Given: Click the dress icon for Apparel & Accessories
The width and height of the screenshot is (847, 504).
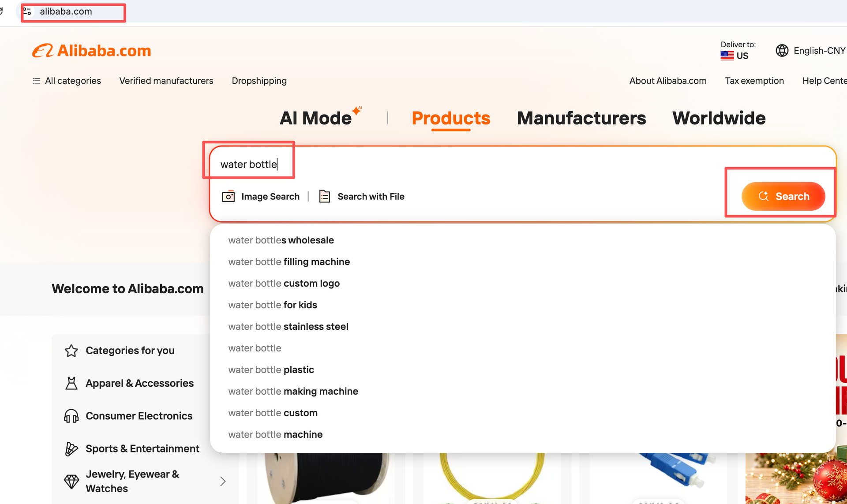Looking at the screenshot, I should coord(71,383).
